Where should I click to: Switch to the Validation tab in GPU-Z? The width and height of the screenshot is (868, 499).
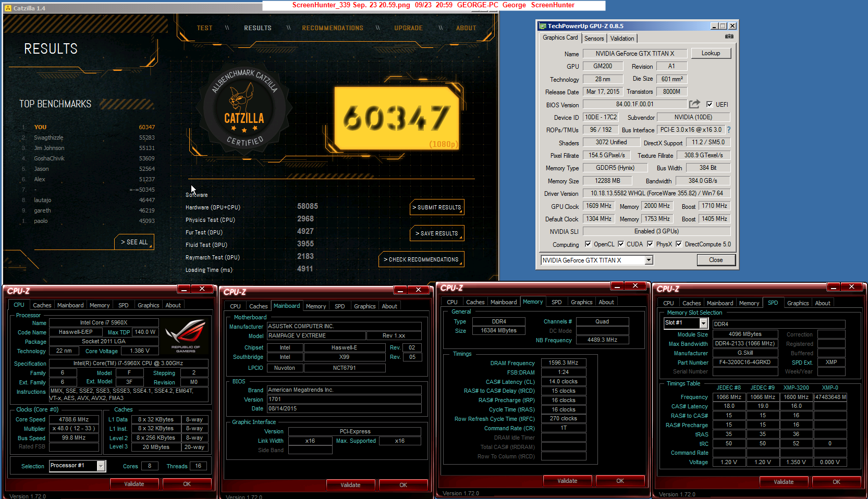622,39
